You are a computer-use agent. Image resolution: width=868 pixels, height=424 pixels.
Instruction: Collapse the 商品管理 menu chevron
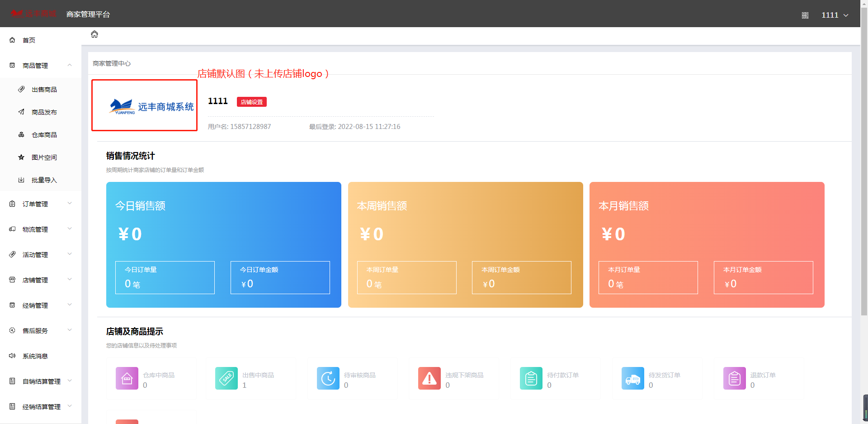point(70,65)
